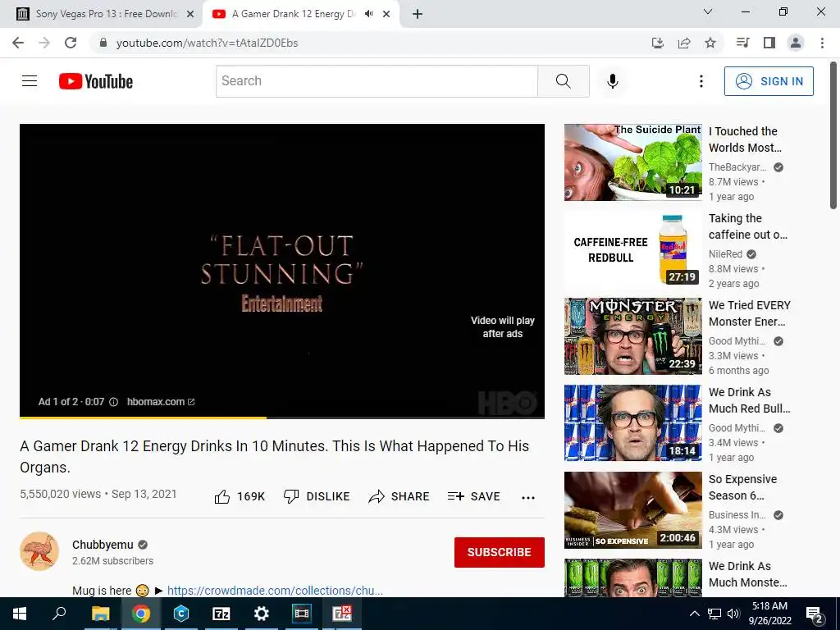Click the DISLIKE thumbs down button

pos(317,496)
